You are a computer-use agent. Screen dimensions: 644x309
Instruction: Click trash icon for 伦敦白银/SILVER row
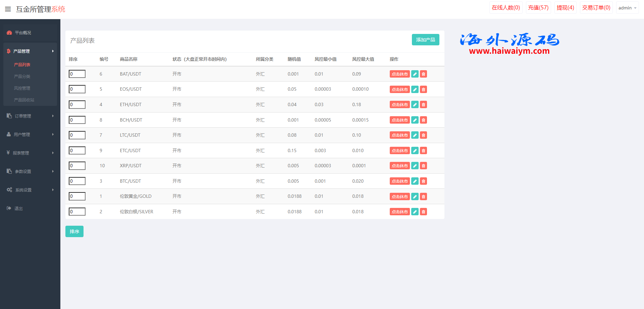[x=424, y=212]
